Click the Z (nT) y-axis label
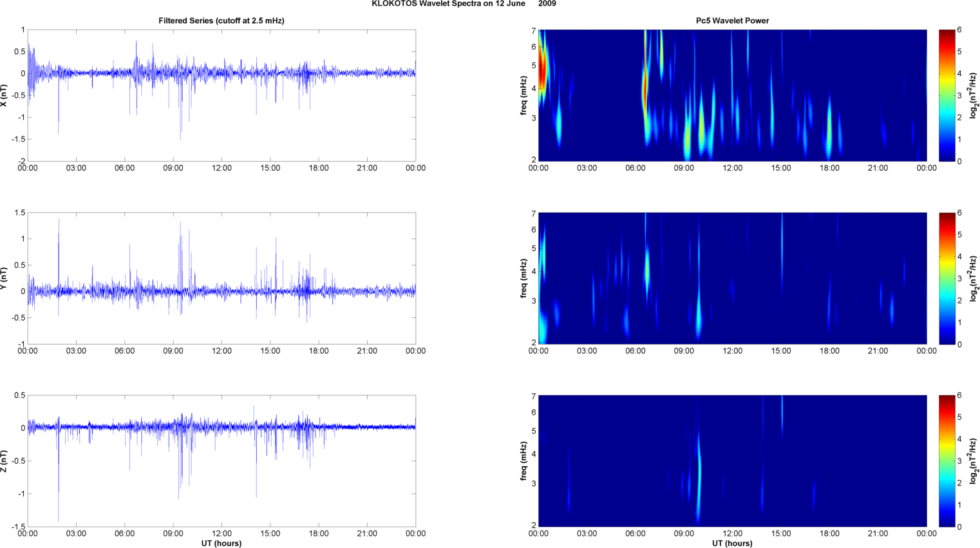 (5, 461)
